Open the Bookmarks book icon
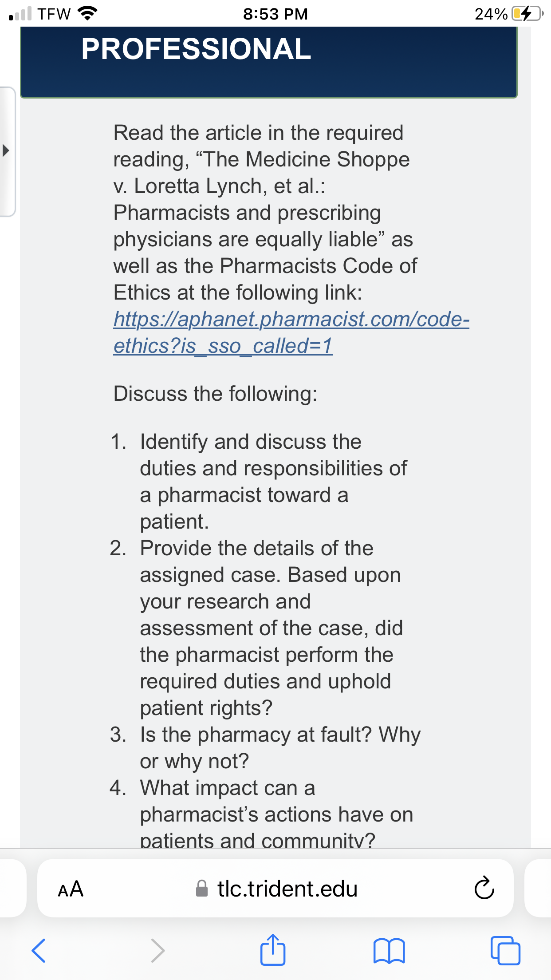 click(389, 951)
